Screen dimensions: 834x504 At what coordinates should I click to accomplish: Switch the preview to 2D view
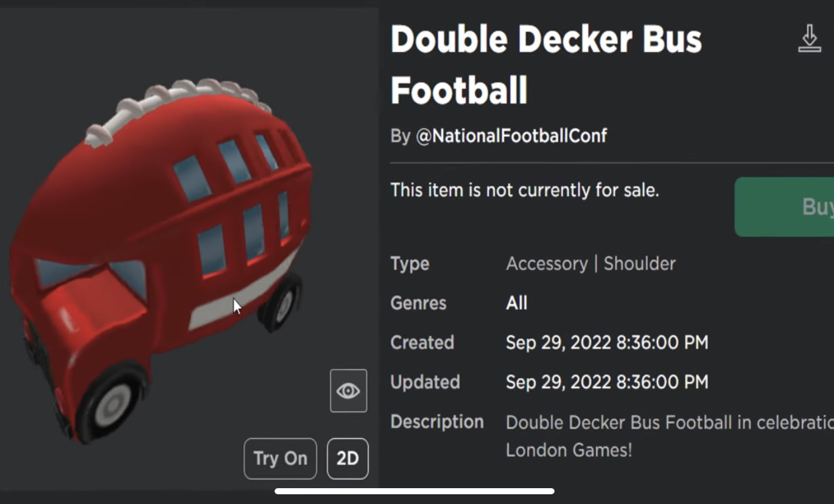point(348,458)
